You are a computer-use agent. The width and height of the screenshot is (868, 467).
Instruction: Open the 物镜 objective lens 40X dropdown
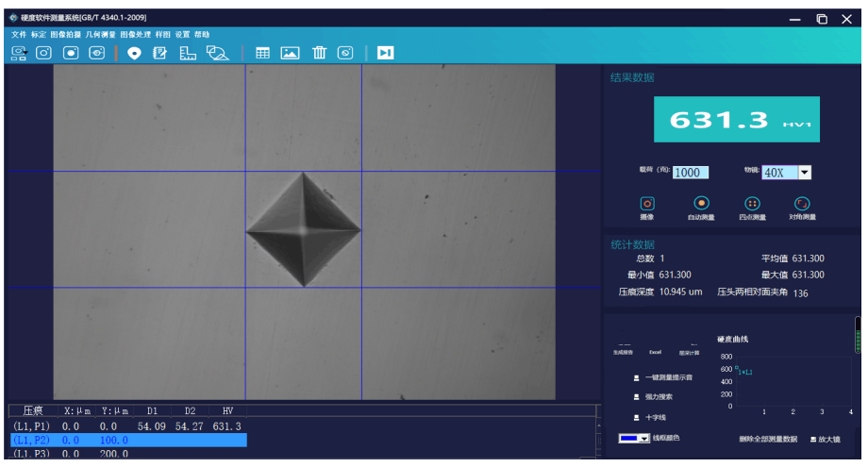pyautogui.click(x=805, y=173)
